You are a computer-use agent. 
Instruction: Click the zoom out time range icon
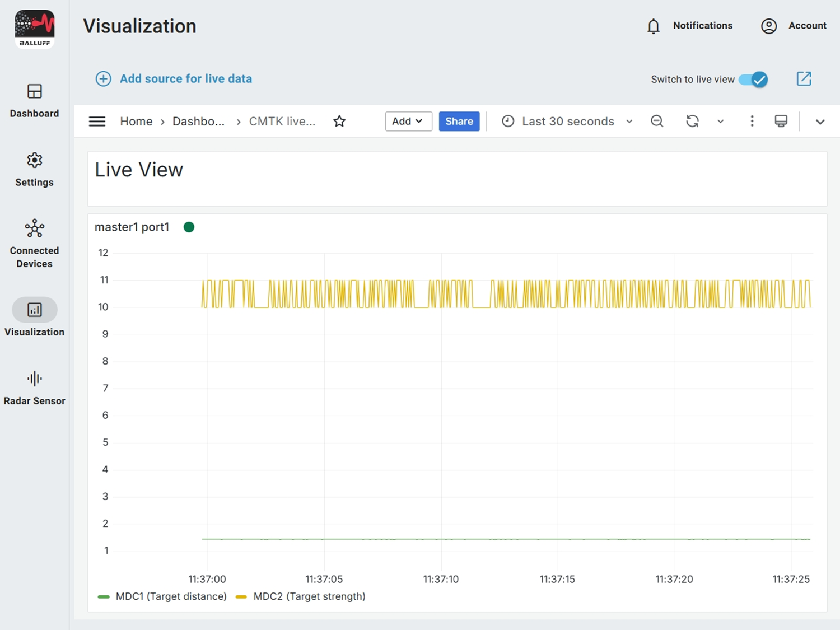pyautogui.click(x=657, y=122)
